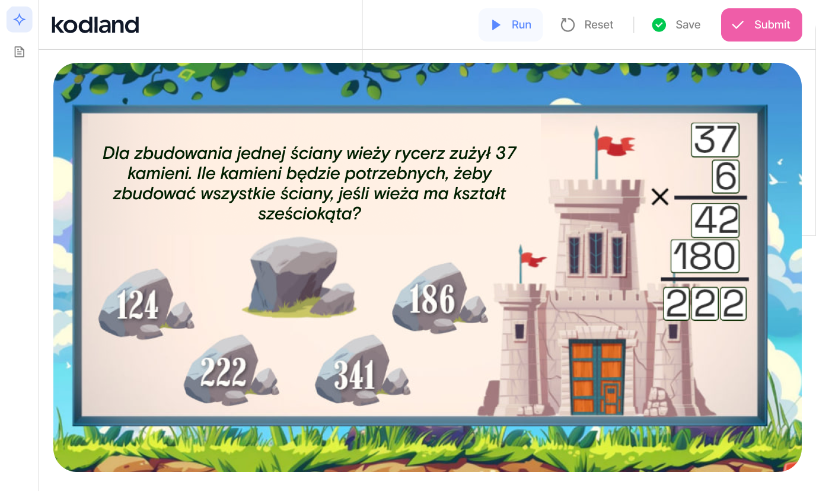
Task: Submit the solution with Submit button
Action: [x=761, y=25]
